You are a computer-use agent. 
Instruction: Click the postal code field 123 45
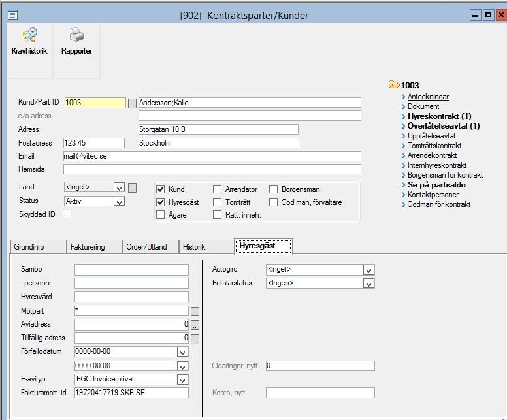pos(94,143)
